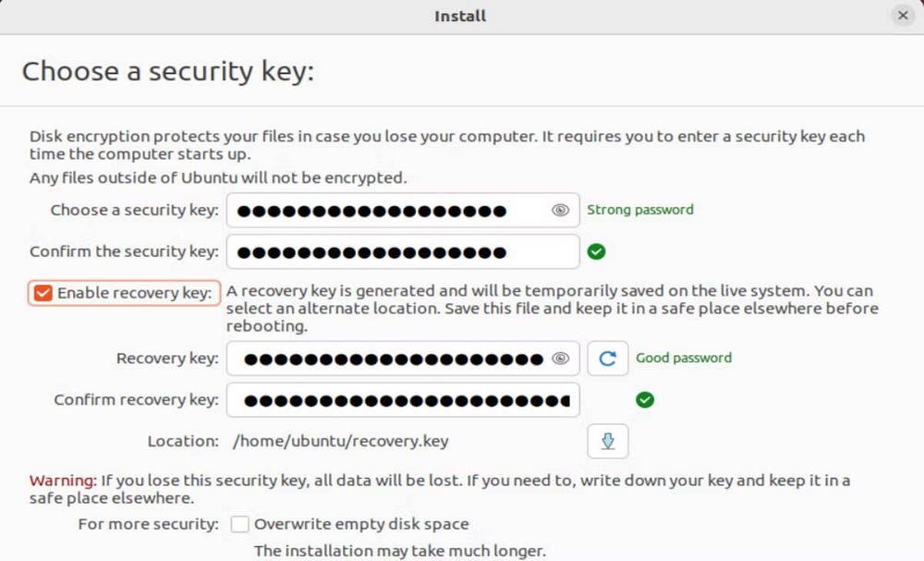Click the Install title bar text
924x561 pixels.
[x=459, y=15]
